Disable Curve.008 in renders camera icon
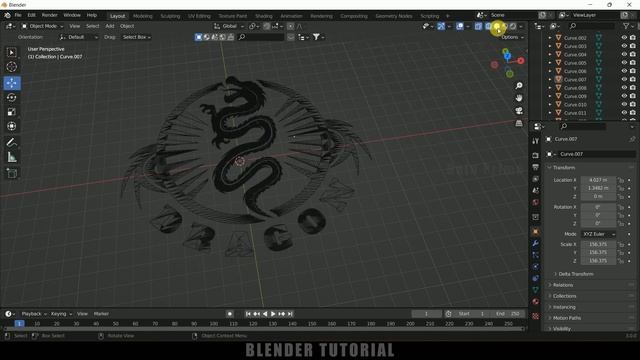This screenshot has width=640, height=360. point(633,87)
